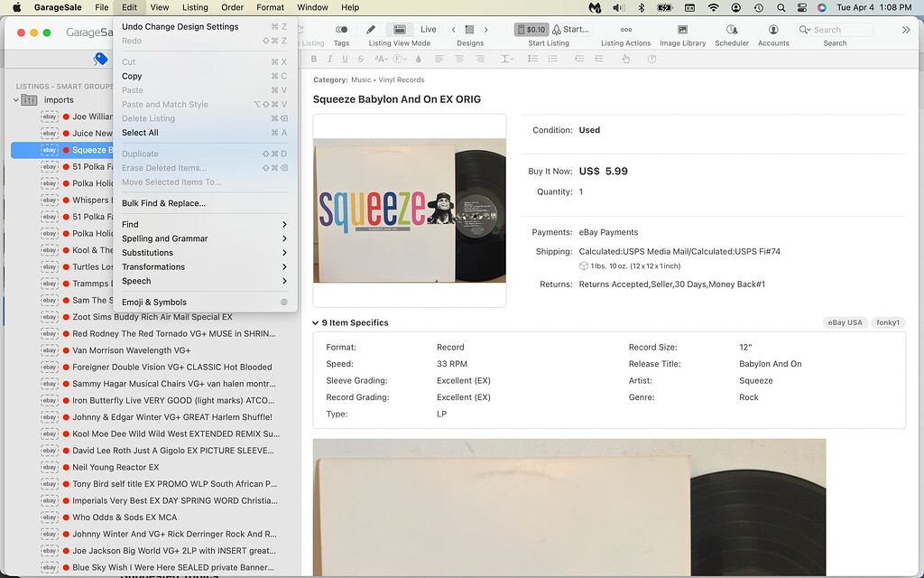
Task: Go to the previous design
Action: pos(453,30)
